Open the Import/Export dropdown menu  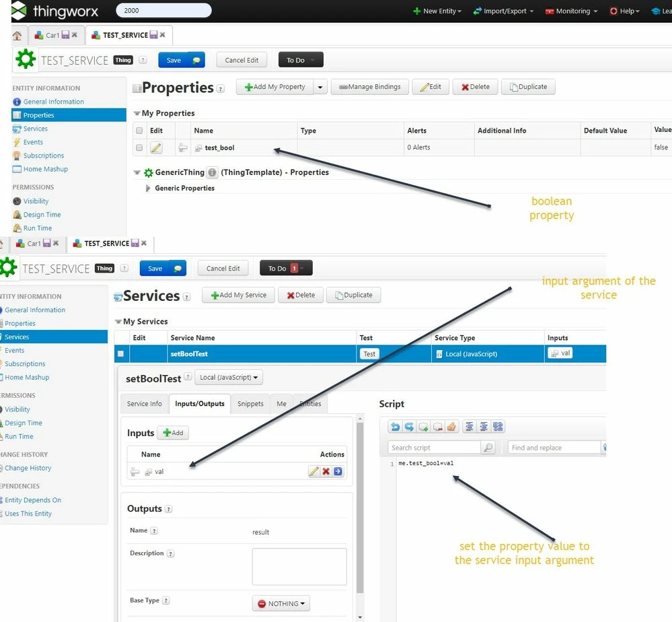click(503, 11)
